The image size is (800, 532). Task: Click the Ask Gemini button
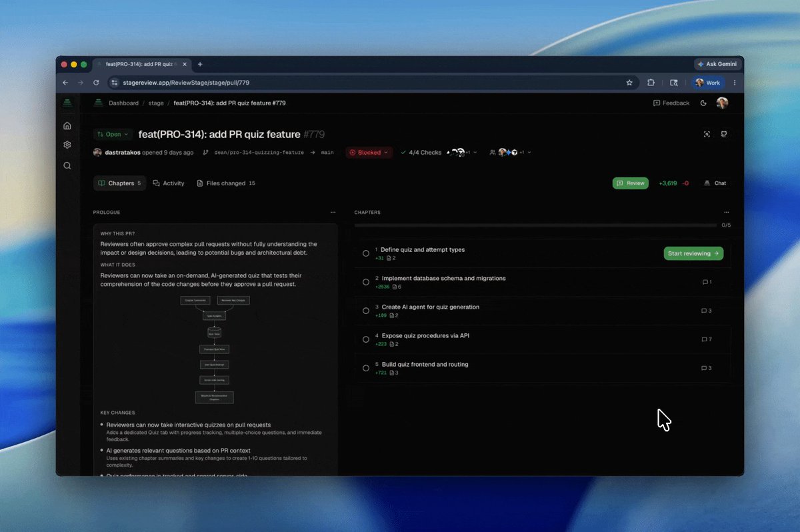717,64
